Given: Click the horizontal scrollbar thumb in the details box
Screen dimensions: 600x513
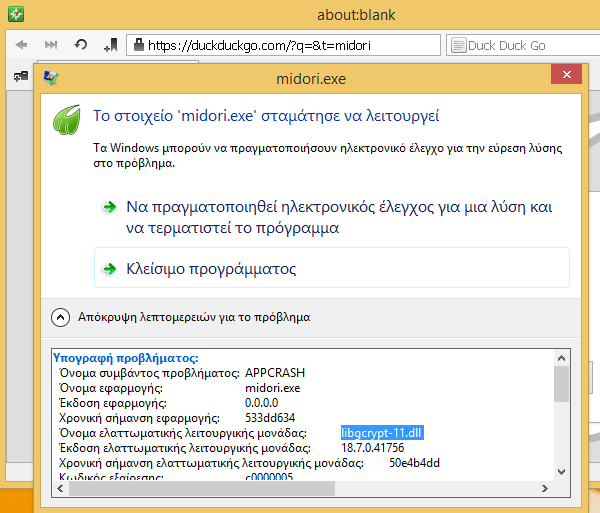Looking at the screenshot, I should (202, 488).
